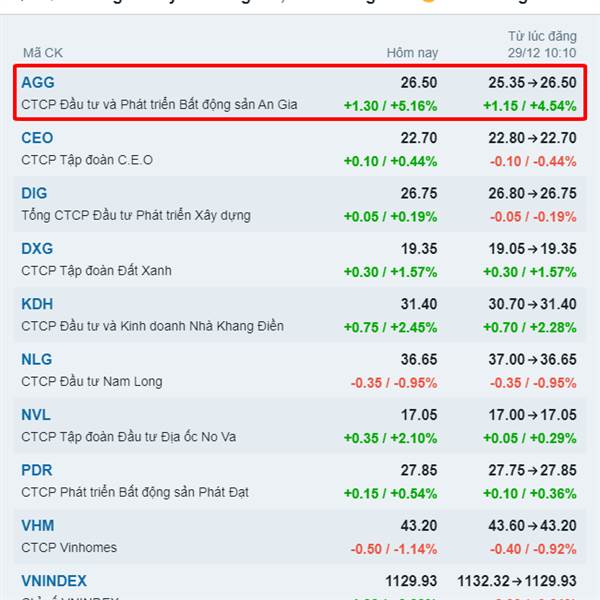Click AGG today's change '+1.30 / +5.16%'
Viewport: 600px width, 600px height.
[390, 106]
